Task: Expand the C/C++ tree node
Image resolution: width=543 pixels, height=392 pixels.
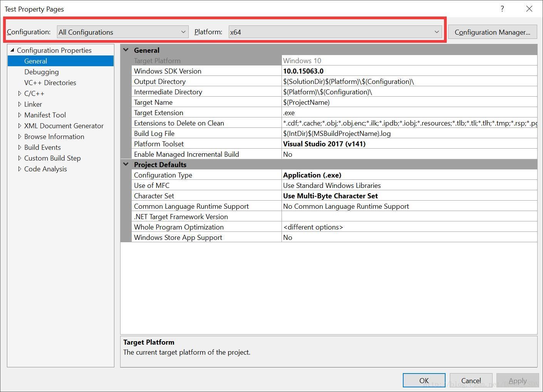Action: (20, 93)
